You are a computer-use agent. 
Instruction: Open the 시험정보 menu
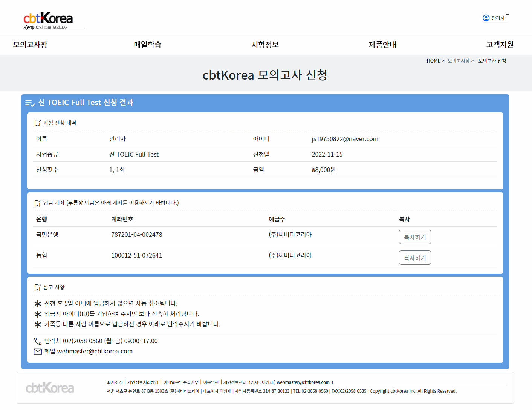tap(265, 45)
